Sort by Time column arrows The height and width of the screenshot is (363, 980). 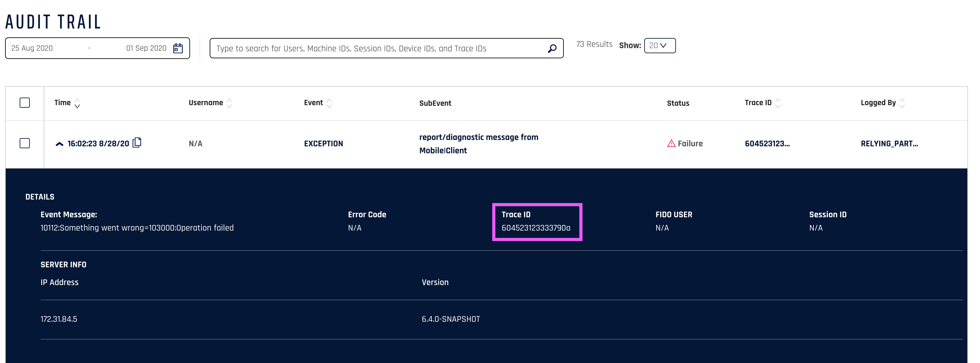tap(77, 103)
